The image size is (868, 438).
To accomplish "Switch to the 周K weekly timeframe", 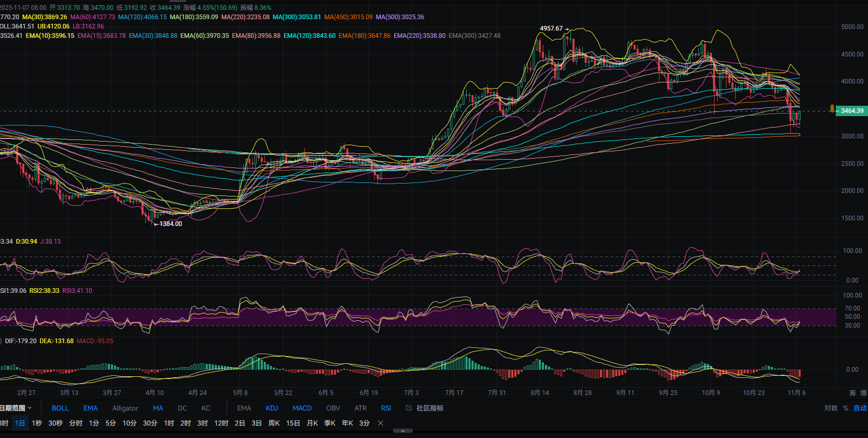I will (274, 423).
